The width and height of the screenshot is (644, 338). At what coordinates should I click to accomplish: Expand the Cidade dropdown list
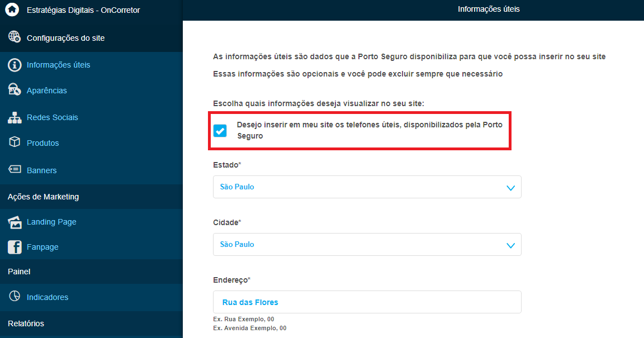click(367, 245)
